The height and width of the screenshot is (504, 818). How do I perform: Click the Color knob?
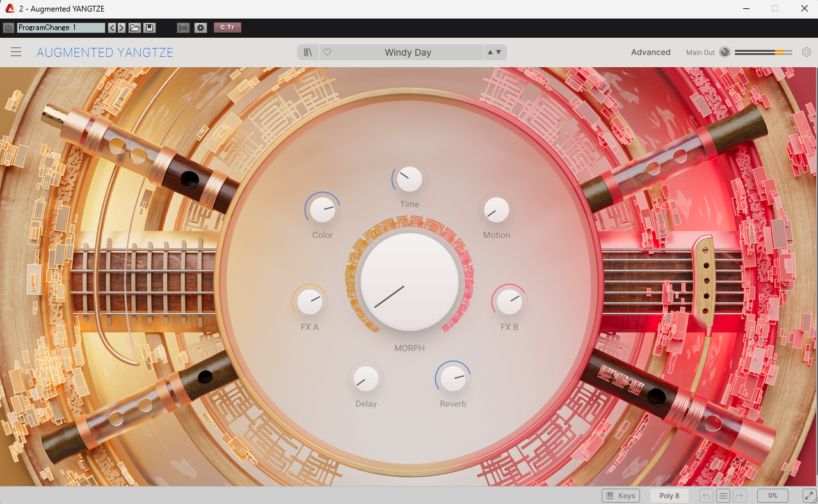tap(323, 210)
